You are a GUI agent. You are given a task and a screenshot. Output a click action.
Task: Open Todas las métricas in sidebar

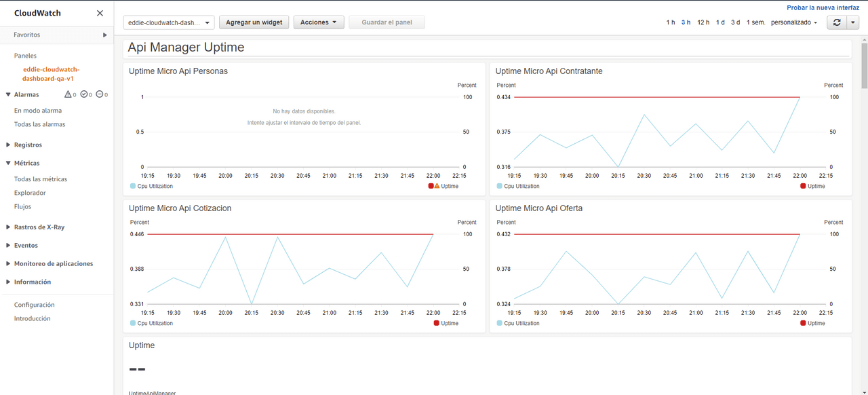pos(41,179)
